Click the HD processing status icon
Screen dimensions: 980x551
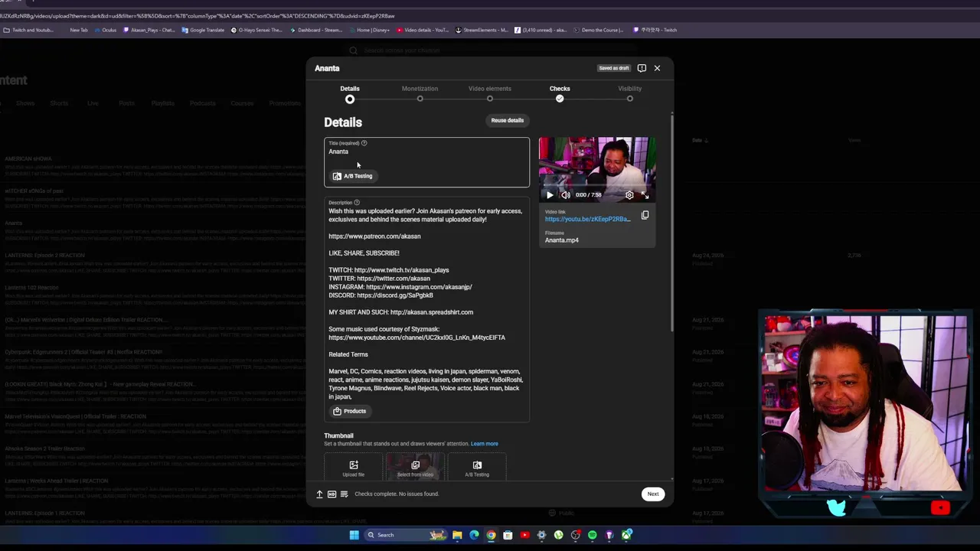(x=332, y=494)
